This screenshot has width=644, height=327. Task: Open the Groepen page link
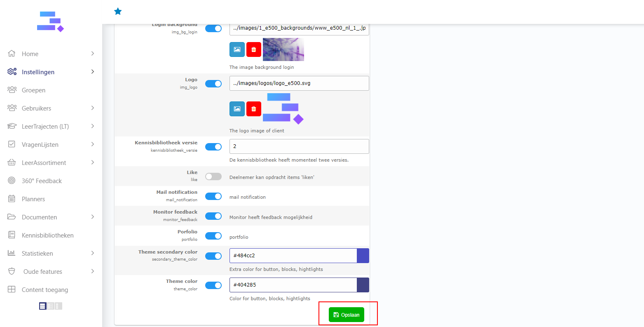pyautogui.click(x=33, y=90)
